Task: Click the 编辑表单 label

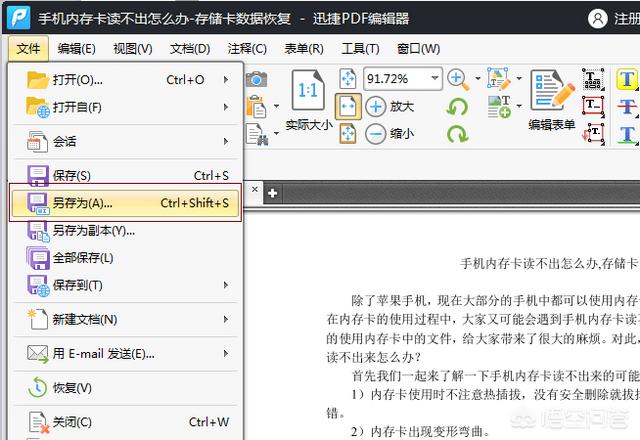Action: 551,124
